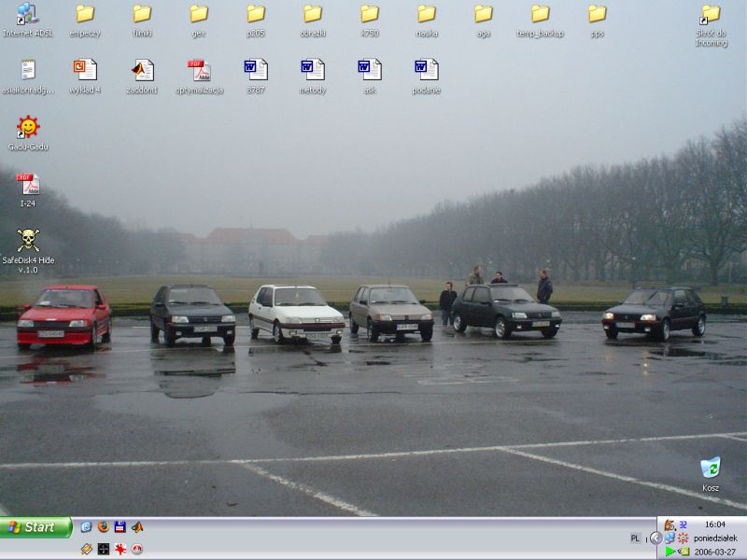Open the optymalizacja PDF file

point(199,70)
